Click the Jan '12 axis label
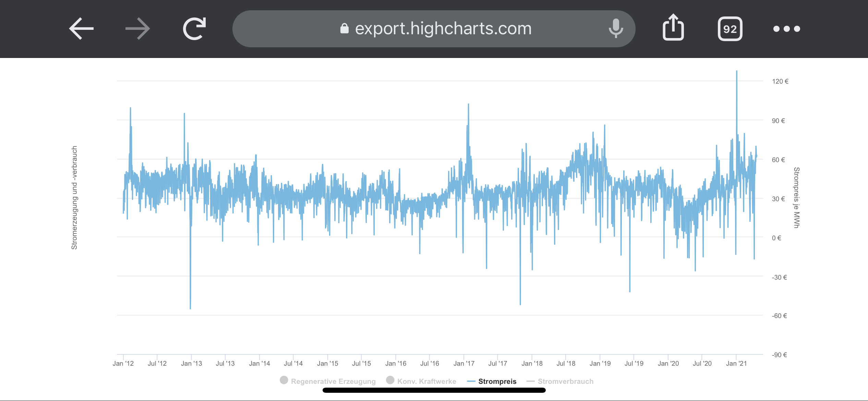This screenshot has width=868, height=401. click(123, 364)
